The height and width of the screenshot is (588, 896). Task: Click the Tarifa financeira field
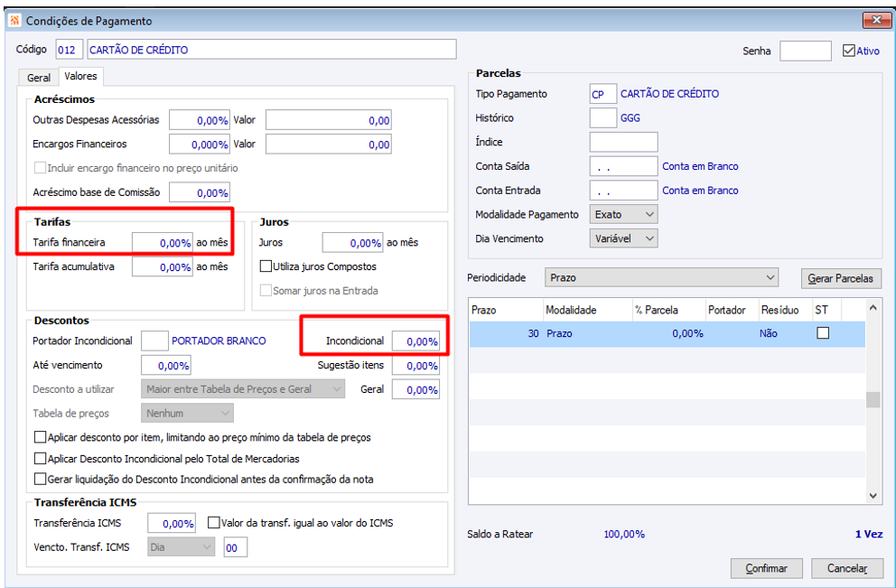pyautogui.click(x=163, y=242)
